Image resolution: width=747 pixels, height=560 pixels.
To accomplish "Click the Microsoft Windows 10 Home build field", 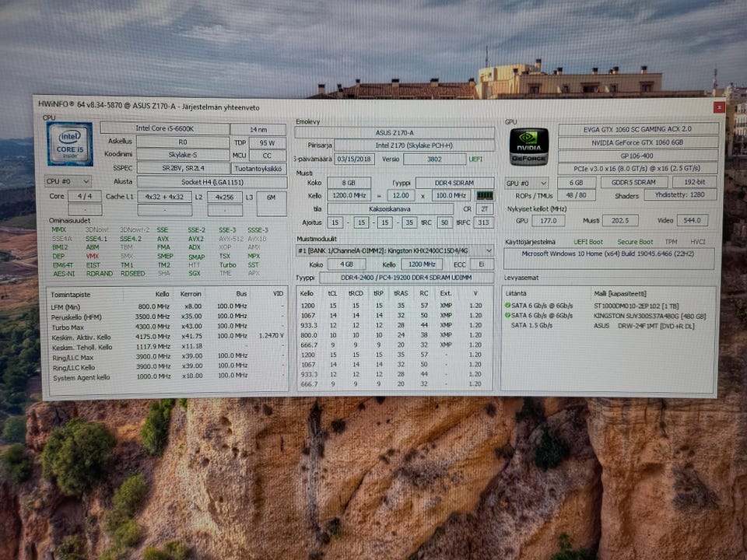I will 608,258.
